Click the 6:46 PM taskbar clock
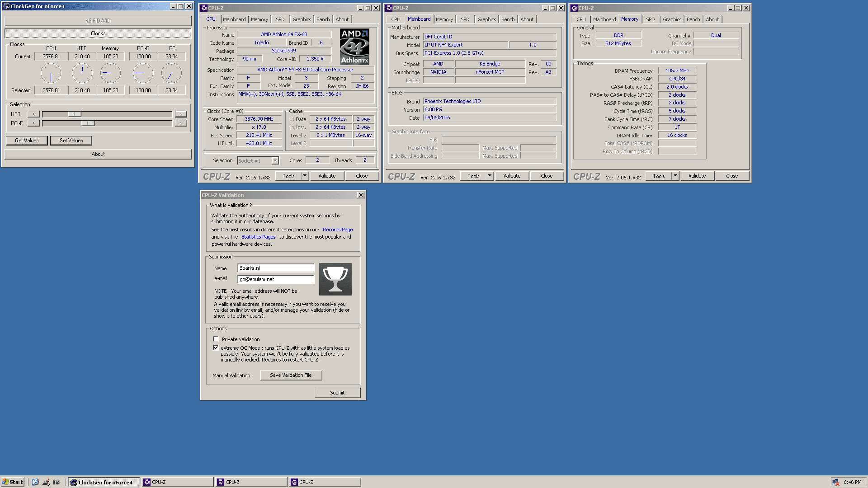This screenshot has height=488, width=868. [852, 482]
